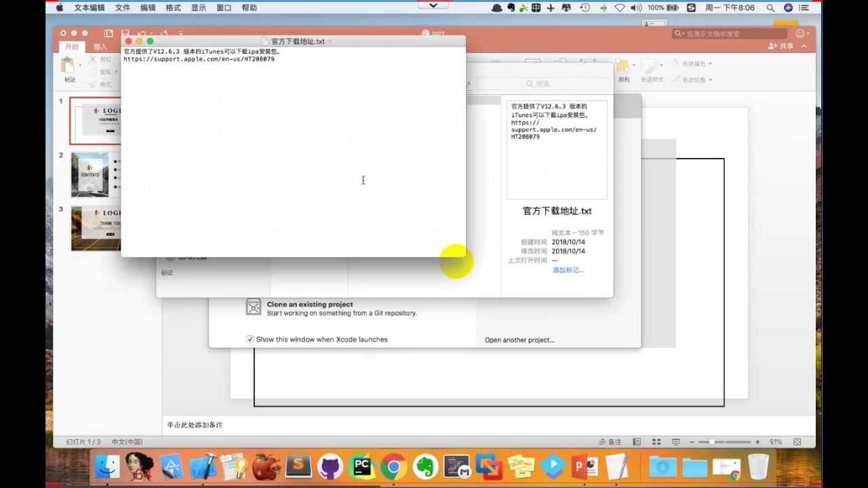
Task: Open Stickies from the dock
Action: pos(521,467)
